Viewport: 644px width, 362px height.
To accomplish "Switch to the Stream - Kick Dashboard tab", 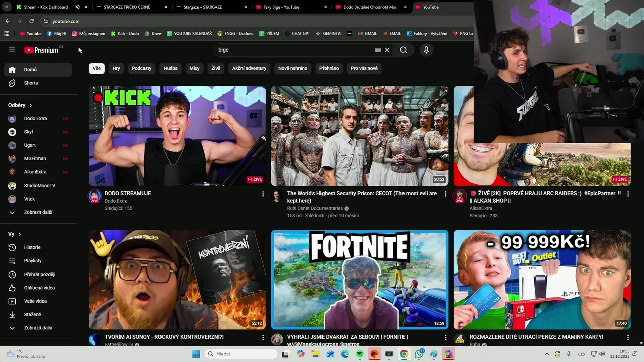I will pos(46,7).
